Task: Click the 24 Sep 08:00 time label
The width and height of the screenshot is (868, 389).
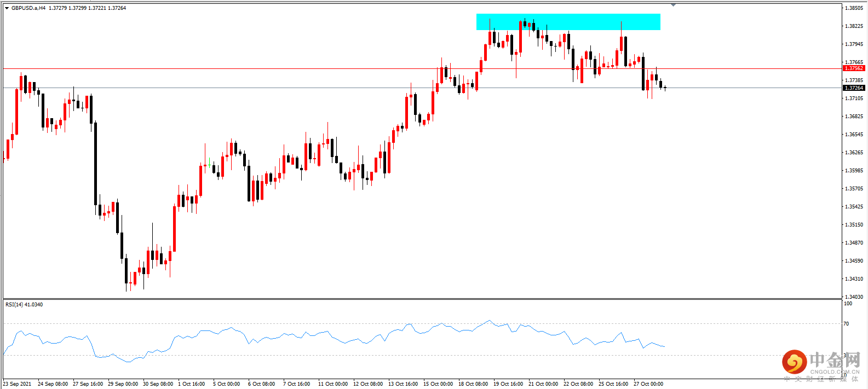Action: 53,384
